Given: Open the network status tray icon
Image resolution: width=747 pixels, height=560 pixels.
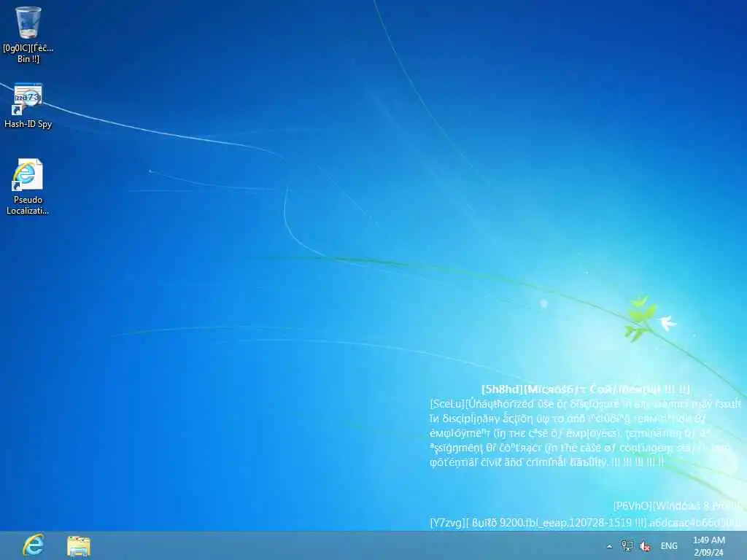Looking at the screenshot, I should coord(627,546).
